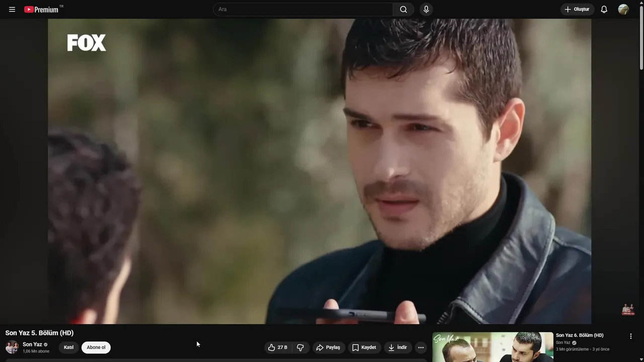Open the Son Yaz channel avatar

[12, 347]
